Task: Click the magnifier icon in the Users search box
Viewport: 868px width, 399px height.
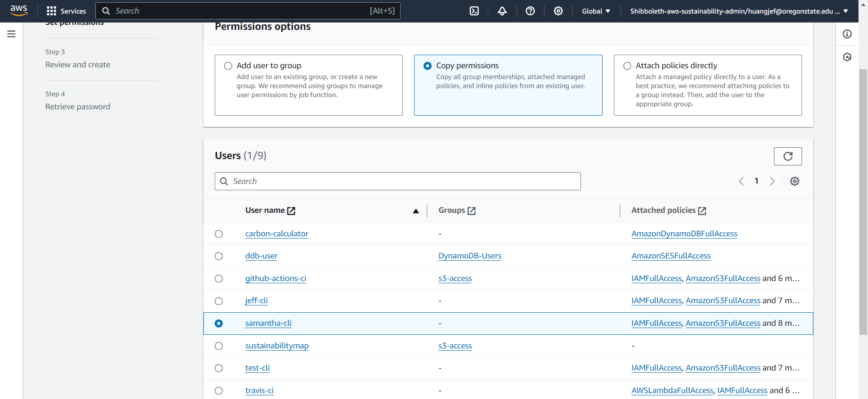Action: click(224, 181)
